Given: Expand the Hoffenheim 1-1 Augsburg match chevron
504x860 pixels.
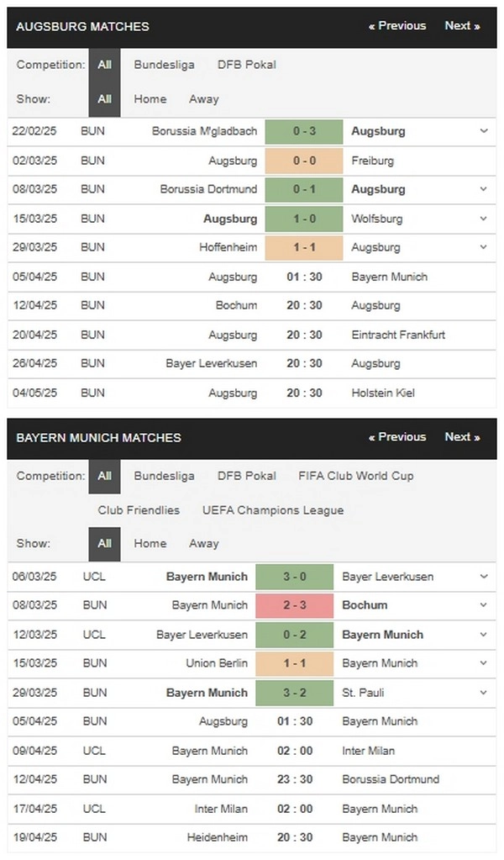Looking at the screenshot, I should [x=484, y=247].
